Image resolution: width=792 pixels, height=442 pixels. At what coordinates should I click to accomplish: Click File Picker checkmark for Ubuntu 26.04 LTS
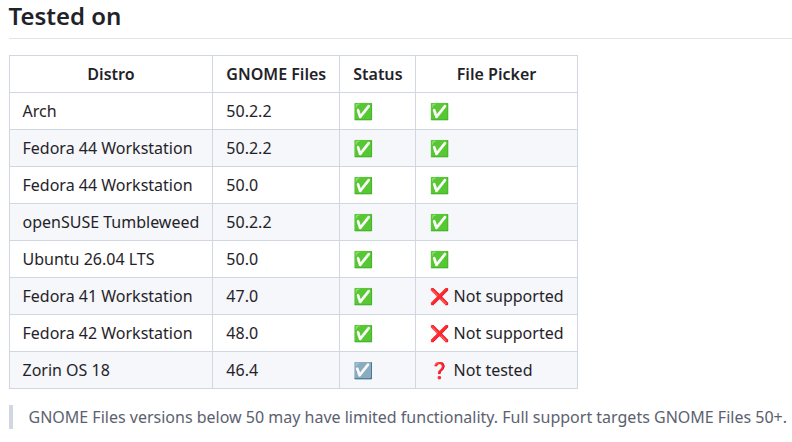(x=439, y=260)
